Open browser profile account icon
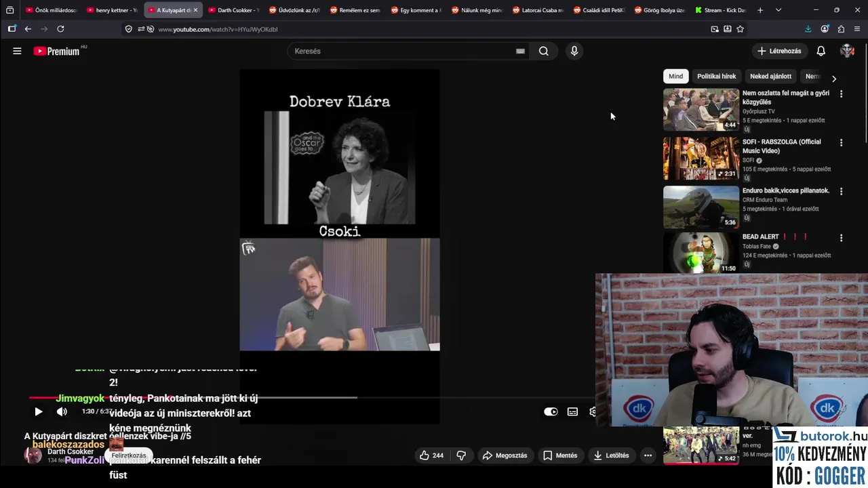This screenshot has height=488, width=868. click(825, 29)
